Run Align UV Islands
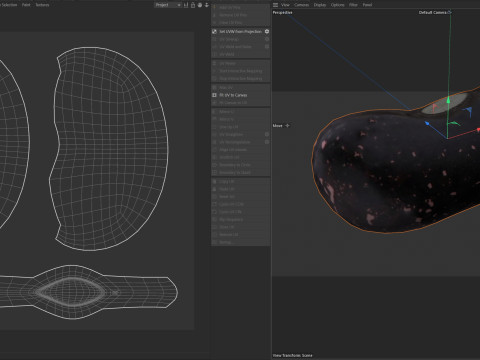The height and width of the screenshot is (360, 480). [240, 150]
